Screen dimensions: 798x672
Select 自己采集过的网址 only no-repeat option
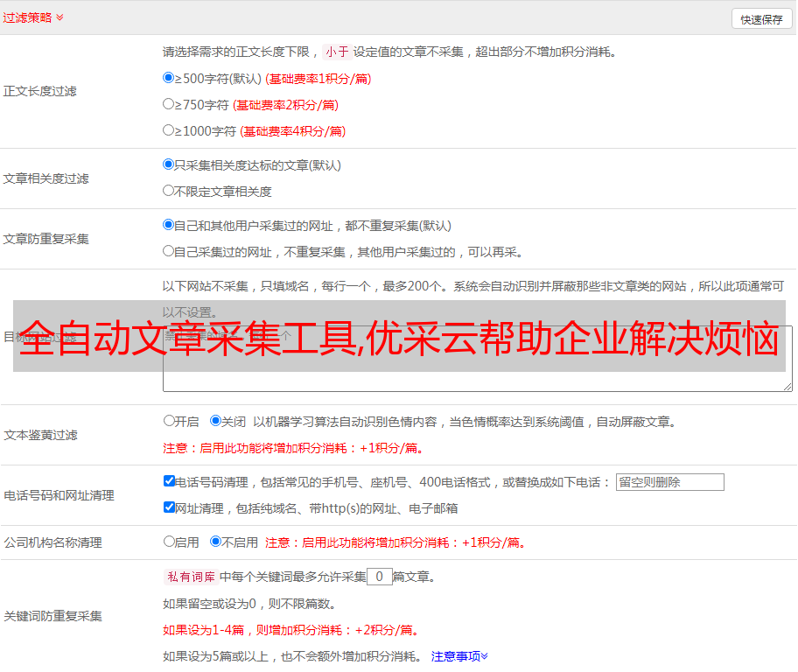pyautogui.click(x=169, y=251)
